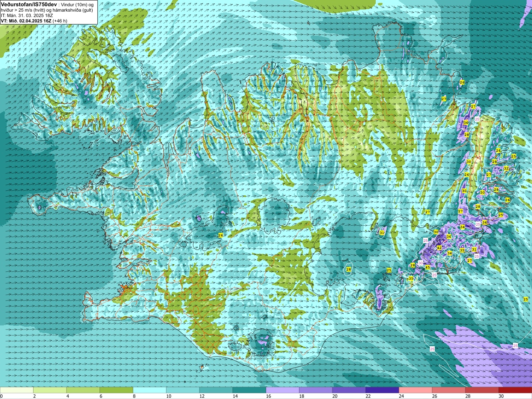Click the "8" tick label on color scale
The height and width of the screenshot is (399, 532).
[134, 396]
